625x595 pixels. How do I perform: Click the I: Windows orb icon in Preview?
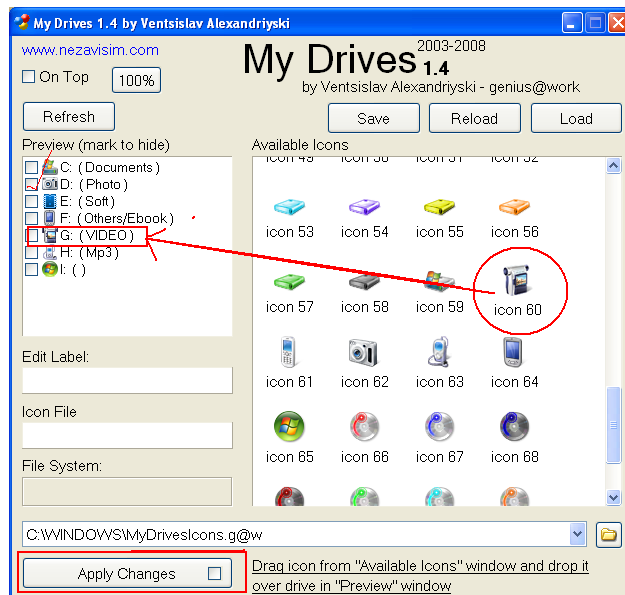click(x=50, y=269)
